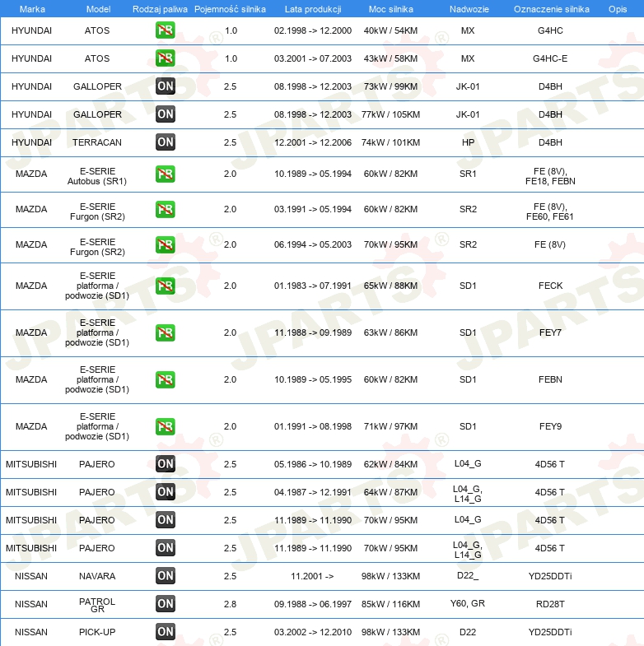Click body code Y60, GR
This screenshot has height=646, width=644.
[468, 603]
